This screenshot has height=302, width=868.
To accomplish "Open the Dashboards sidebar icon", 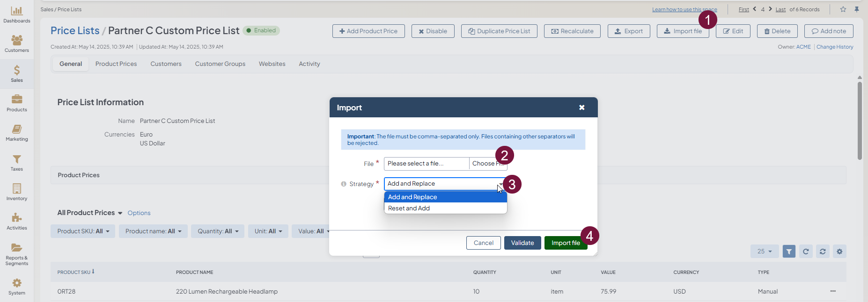I will (17, 14).
